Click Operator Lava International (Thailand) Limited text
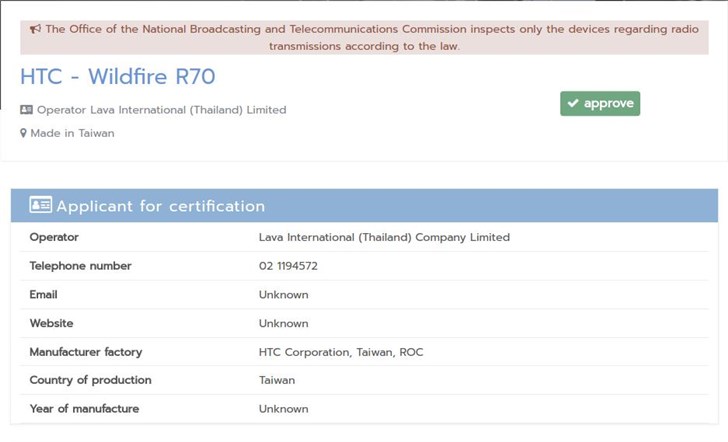The image size is (728, 442). [x=162, y=110]
